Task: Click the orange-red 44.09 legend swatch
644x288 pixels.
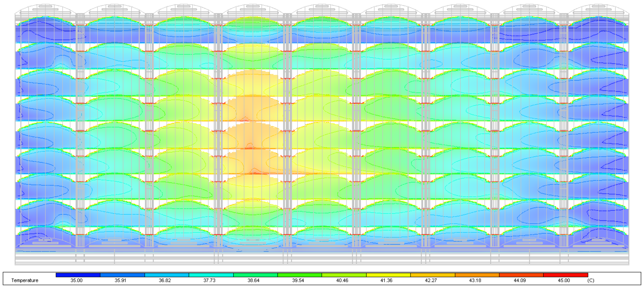Action: pyautogui.click(x=521, y=275)
